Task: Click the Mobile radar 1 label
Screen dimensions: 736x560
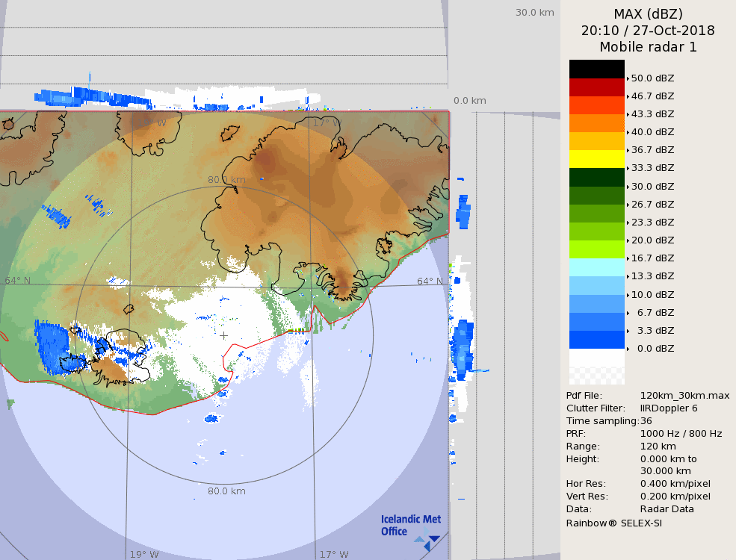Action: (x=648, y=47)
